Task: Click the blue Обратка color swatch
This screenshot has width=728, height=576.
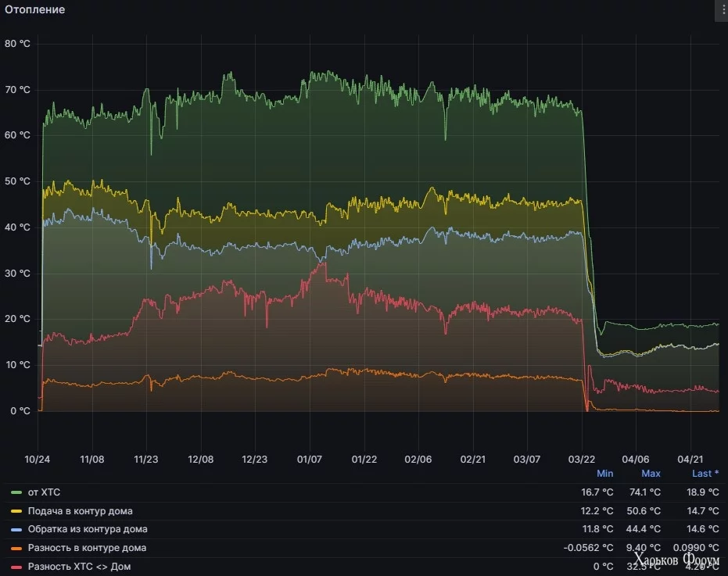Action: coord(16,530)
